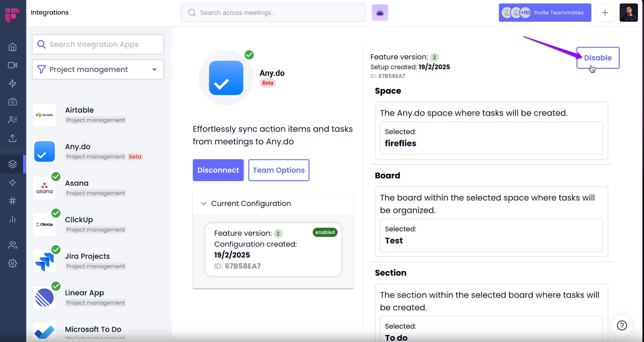Click the Any.do logo in detail panel
This screenshot has width=644, height=342.
[x=226, y=78]
